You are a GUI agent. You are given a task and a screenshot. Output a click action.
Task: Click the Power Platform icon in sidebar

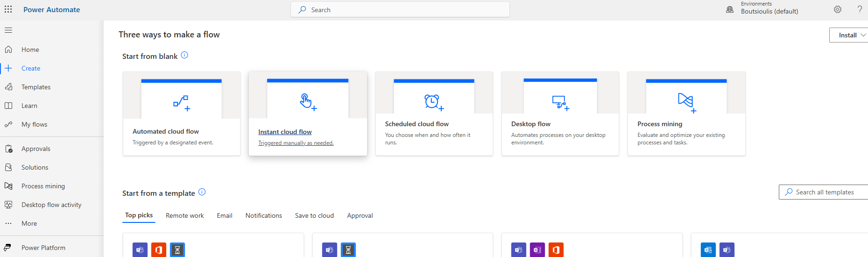pyautogui.click(x=7, y=248)
